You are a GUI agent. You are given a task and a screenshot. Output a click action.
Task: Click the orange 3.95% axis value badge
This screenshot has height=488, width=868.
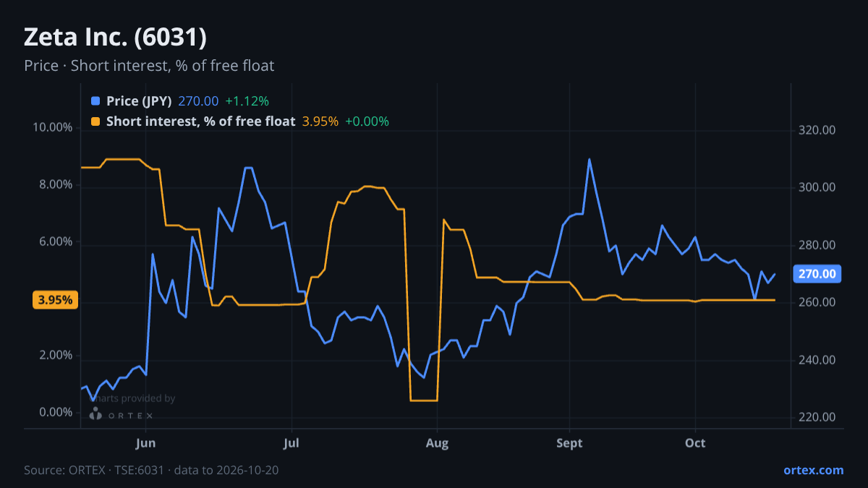coord(55,300)
